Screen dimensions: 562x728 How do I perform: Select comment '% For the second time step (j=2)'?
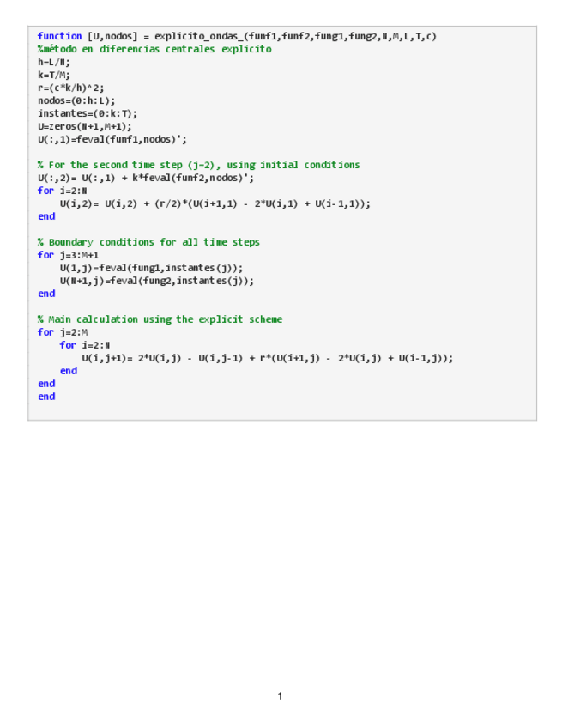pos(198,165)
